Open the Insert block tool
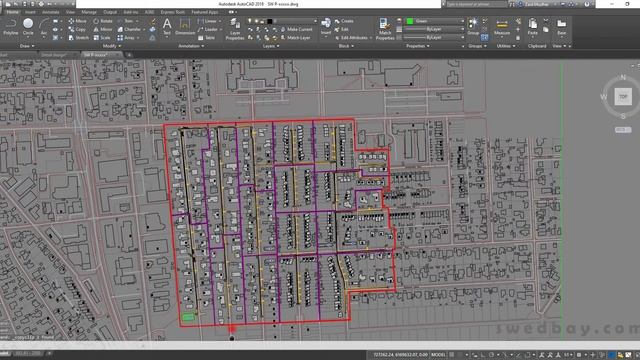This screenshot has height=360, width=640. click(x=326, y=27)
